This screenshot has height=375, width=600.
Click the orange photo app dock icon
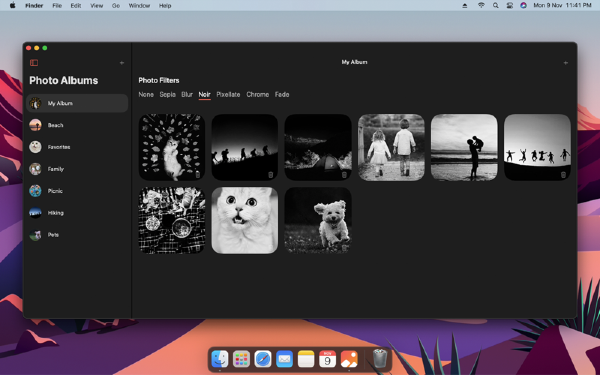click(x=349, y=359)
